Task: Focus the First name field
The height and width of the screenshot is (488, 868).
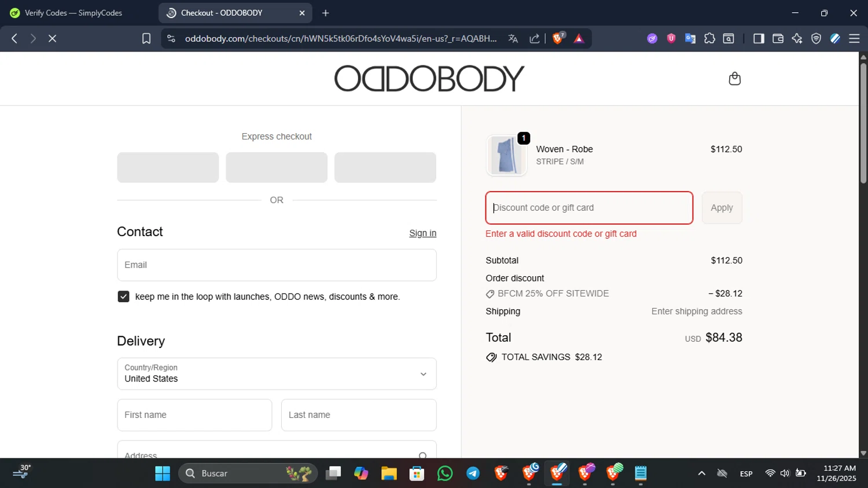Action: [194, 415]
